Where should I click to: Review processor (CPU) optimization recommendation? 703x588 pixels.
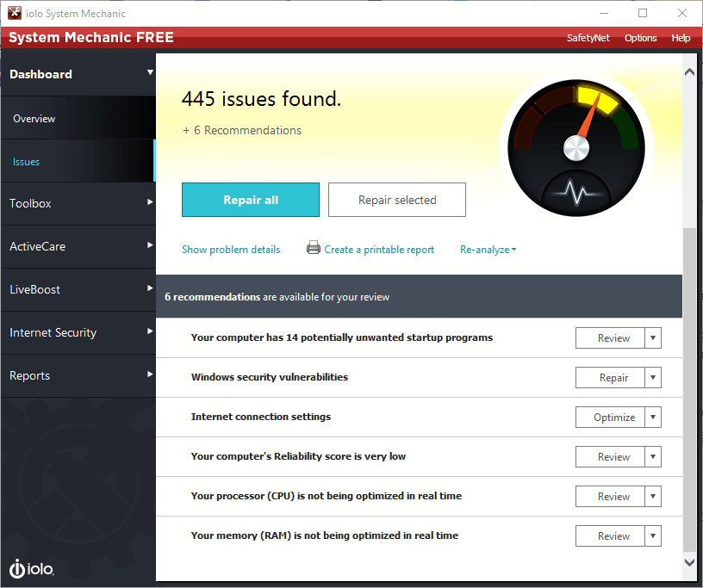(610, 496)
